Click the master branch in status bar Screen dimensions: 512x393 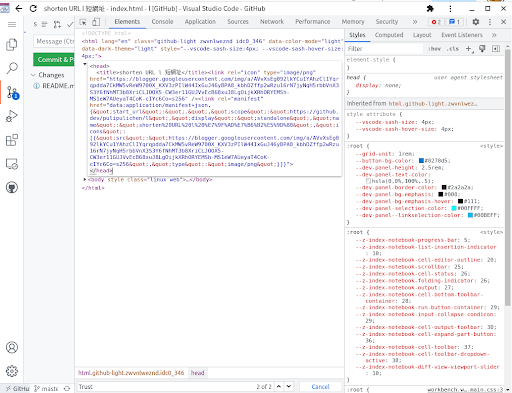[x=47, y=389]
